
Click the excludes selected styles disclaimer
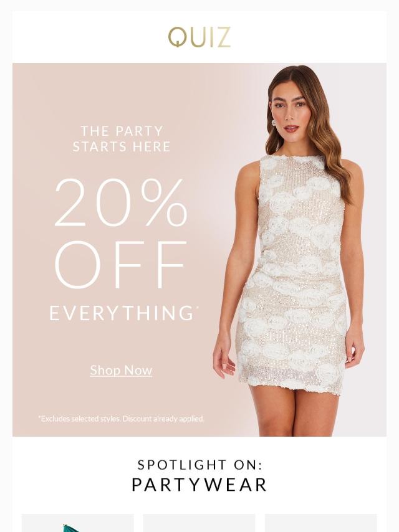121,419
